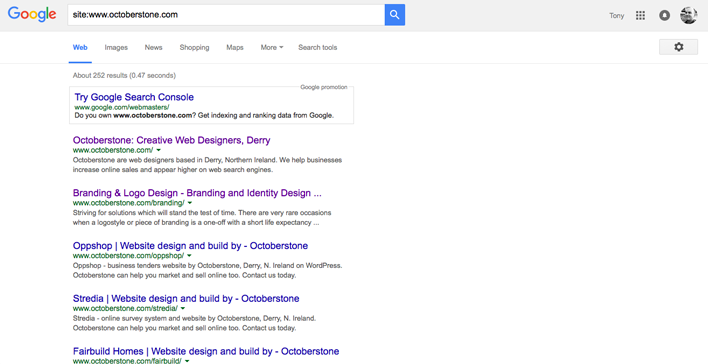The image size is (708, 364).
Task: Switch to the Shopping tab
Action: pos(194,47)
